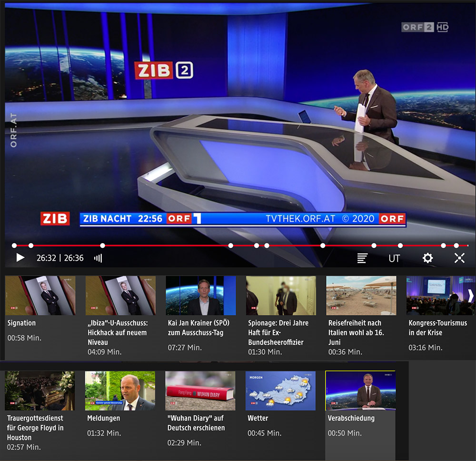Jump to eighth timeline marker, Meldungen segment
This screenshot has height=461, width=476.
(x=374, y=245)
